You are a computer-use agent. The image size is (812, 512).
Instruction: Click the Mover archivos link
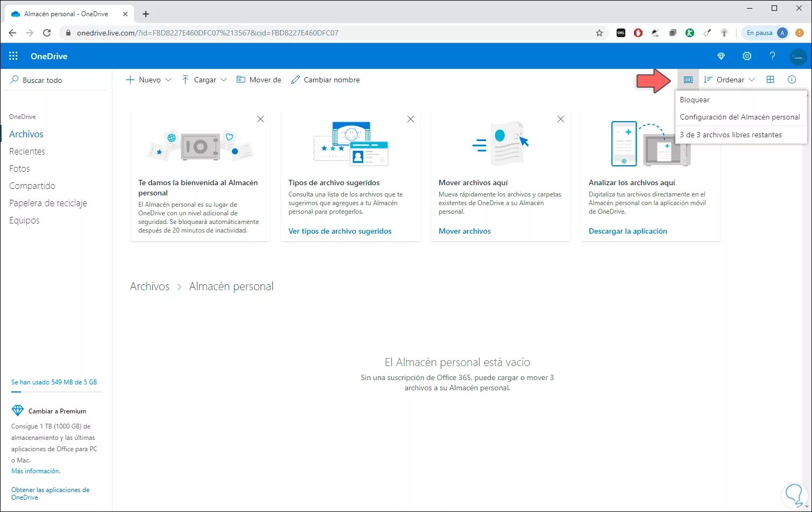coord(465,231)
